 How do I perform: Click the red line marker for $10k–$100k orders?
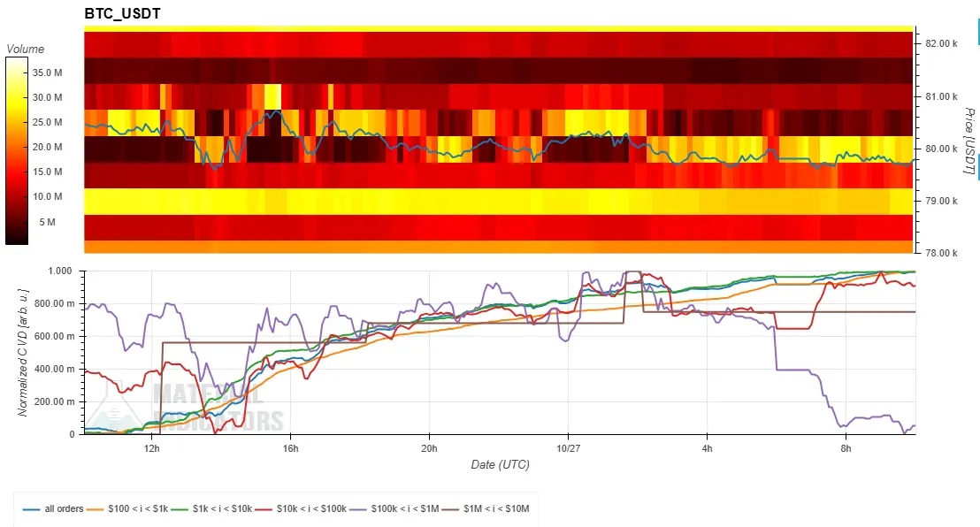[x=264, y=509]
